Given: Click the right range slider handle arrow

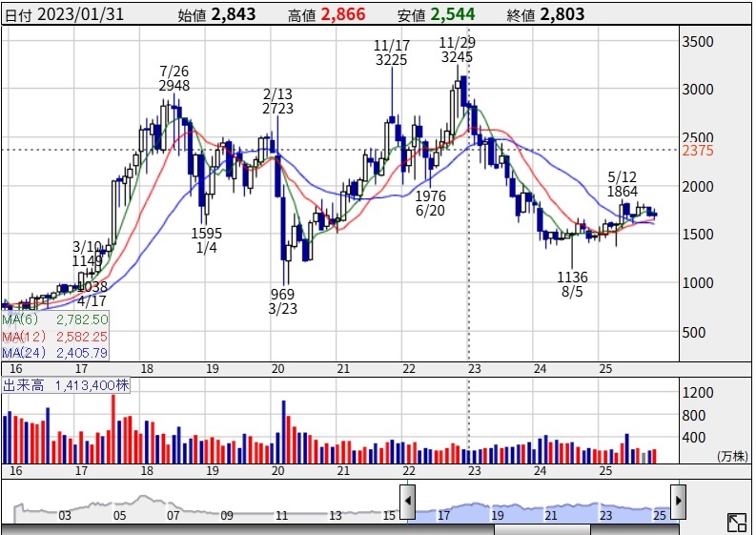Looking at the screenshot, I should coord(679,500).
